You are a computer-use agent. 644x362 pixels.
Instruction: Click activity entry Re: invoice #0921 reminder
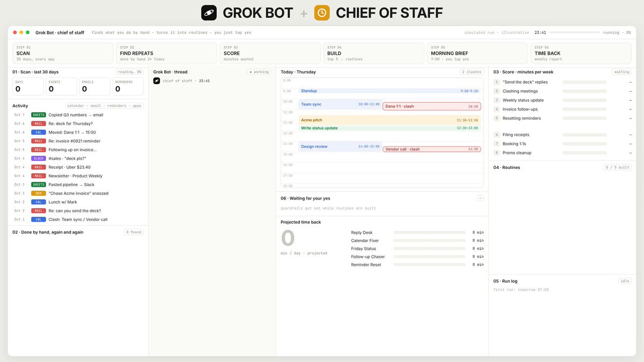78,141
